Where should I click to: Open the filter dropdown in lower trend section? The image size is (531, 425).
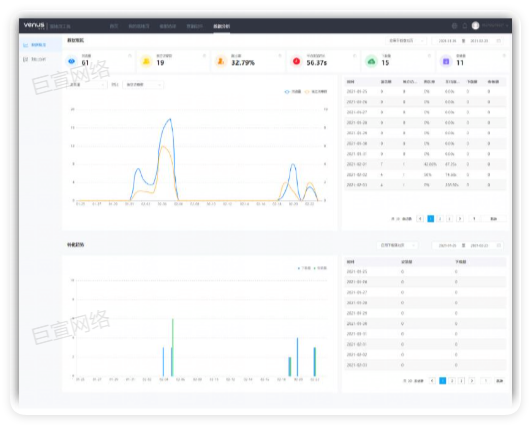pyautogui.click(x=397, y=245)
